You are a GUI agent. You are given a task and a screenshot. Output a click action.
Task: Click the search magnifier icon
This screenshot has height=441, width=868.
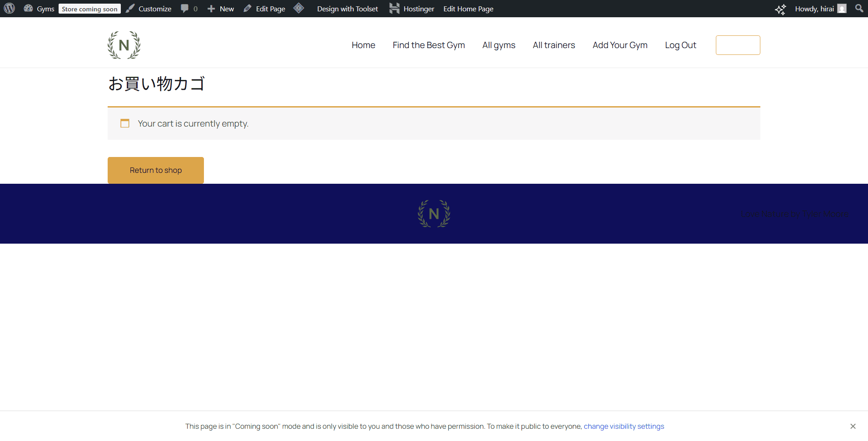tap(858, 8)
